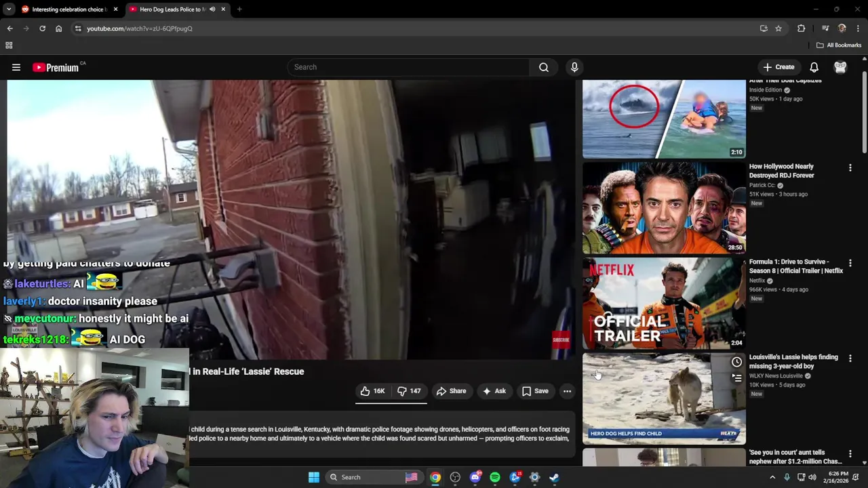The height and width of the screenshot is (488, 868).
Task: Play the Hero Dog Helps Find Child thumbnail
Action: [x=664, y=399]
